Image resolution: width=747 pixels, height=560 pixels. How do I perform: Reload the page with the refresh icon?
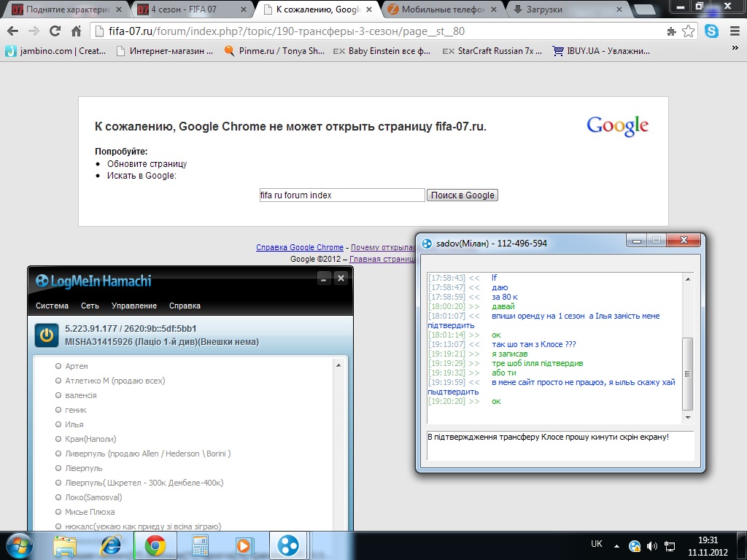(55, 31)
